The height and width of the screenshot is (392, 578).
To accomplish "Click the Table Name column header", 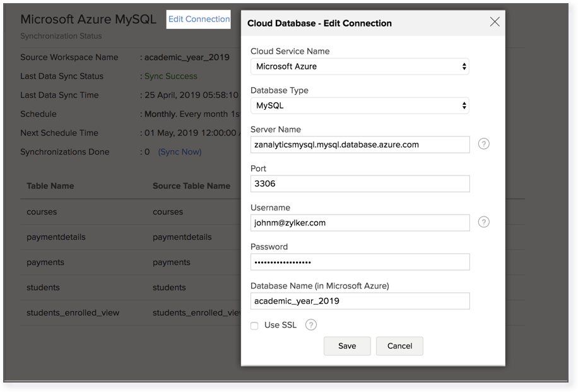I will 50,186.
